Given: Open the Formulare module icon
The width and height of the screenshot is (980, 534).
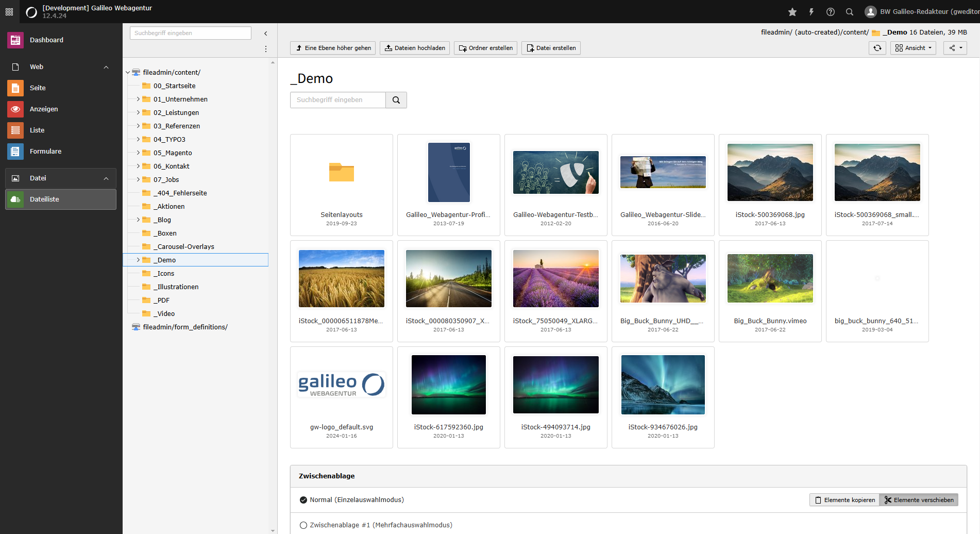Looking at the screenshot, I should (15, 151).
